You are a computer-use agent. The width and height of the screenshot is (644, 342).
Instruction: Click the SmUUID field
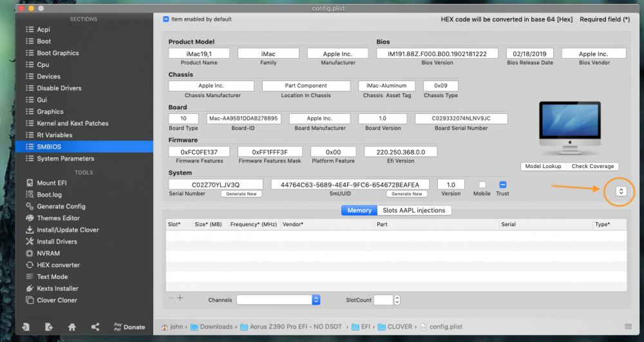point(350,185)
